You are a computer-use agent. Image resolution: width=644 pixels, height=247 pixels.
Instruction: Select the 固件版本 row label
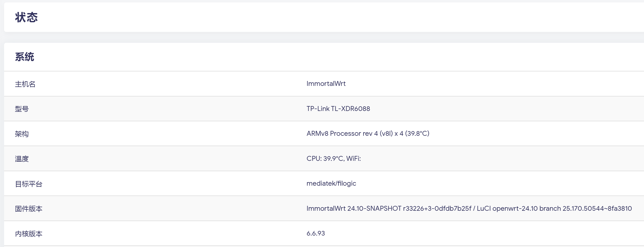pos(29,209)
